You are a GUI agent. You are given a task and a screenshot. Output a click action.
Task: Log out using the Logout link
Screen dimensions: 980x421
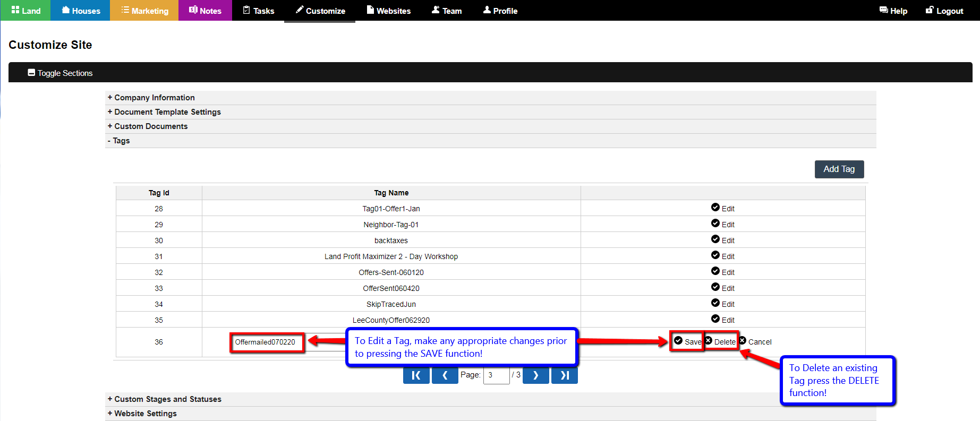(x=944, y=11)
